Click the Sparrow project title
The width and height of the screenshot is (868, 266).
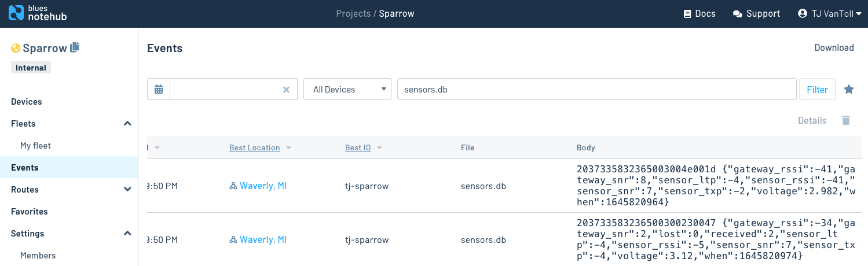coord(45,49)
